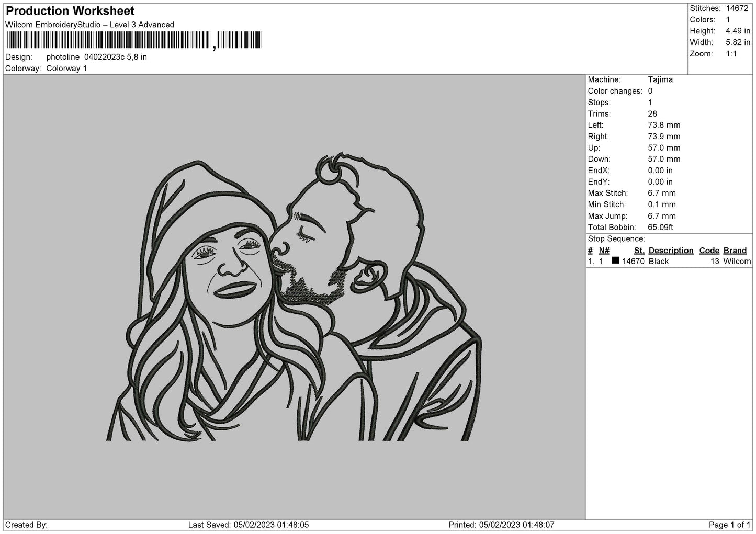The height and width of the screenshot is (534, 756).
Task: Click the Printed timestamp in footer
Action: (501, 525)
